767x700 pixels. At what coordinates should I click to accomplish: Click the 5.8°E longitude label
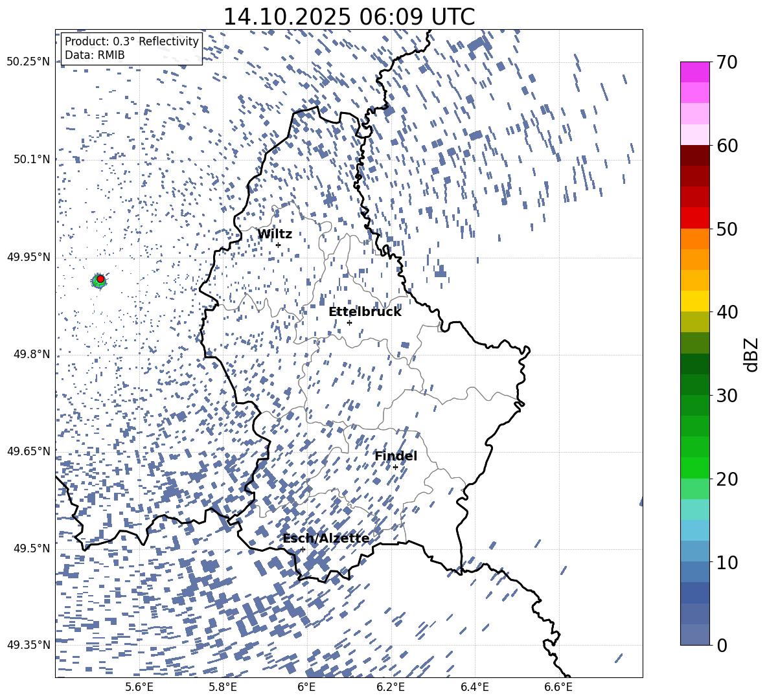click(223, 687)
